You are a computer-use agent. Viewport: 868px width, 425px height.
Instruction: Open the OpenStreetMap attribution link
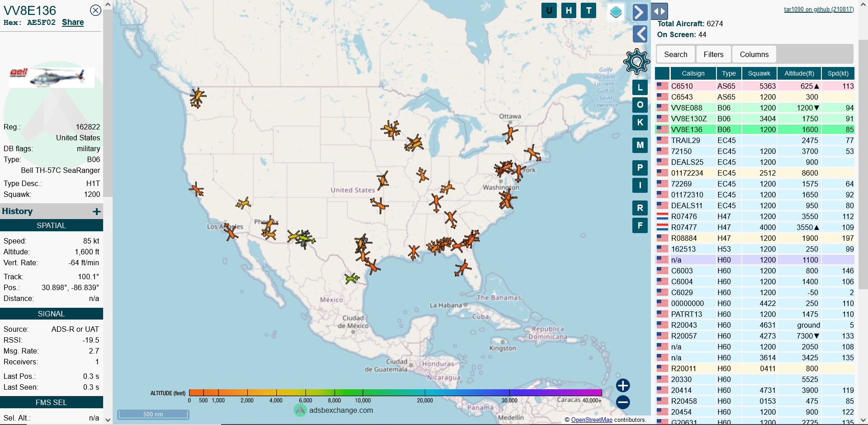click(592, 420)
